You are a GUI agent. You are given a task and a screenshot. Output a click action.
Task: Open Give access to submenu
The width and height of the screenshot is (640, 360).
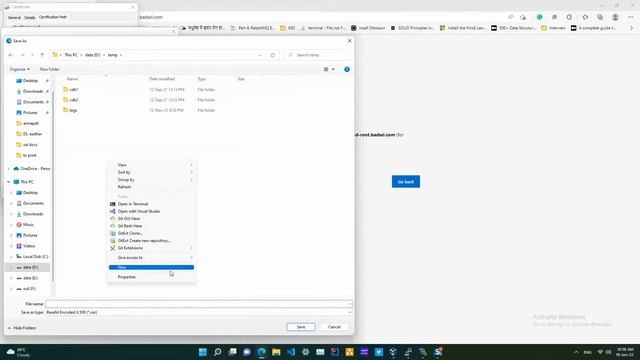[x=151, y=258]
